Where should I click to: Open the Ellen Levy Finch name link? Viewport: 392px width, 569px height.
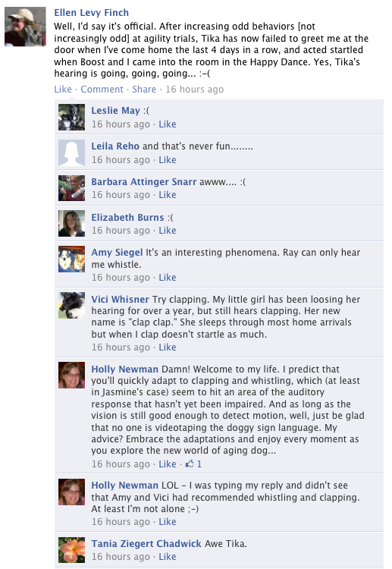coord(92,13)
